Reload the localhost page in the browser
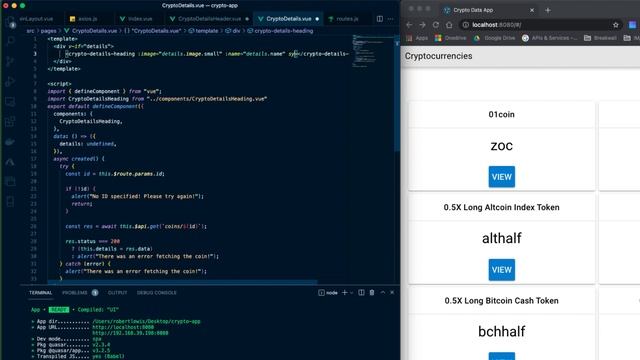This screenshot has height=360, width=640. click(x=436, y=25)
